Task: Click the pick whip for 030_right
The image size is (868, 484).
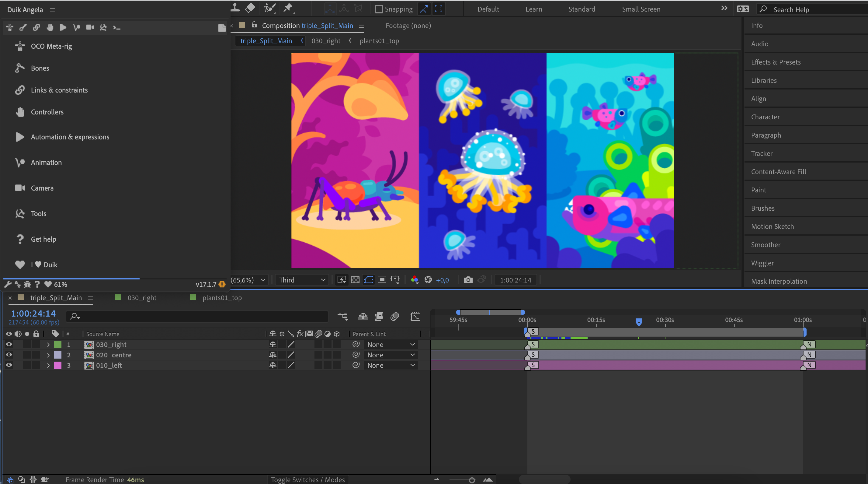Action: pyautogui.click(x=356, y=344)
